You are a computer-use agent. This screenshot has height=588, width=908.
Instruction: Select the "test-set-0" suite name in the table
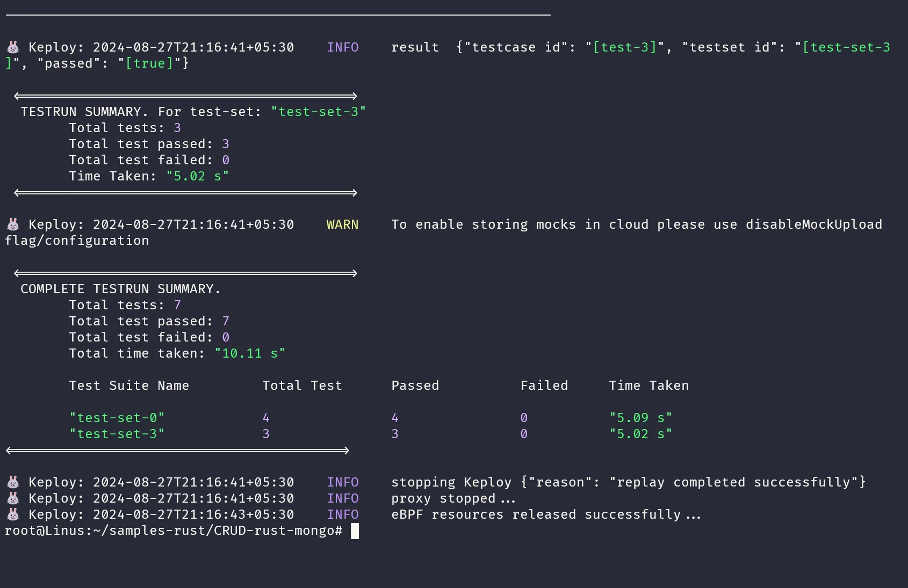pos(117,418)
